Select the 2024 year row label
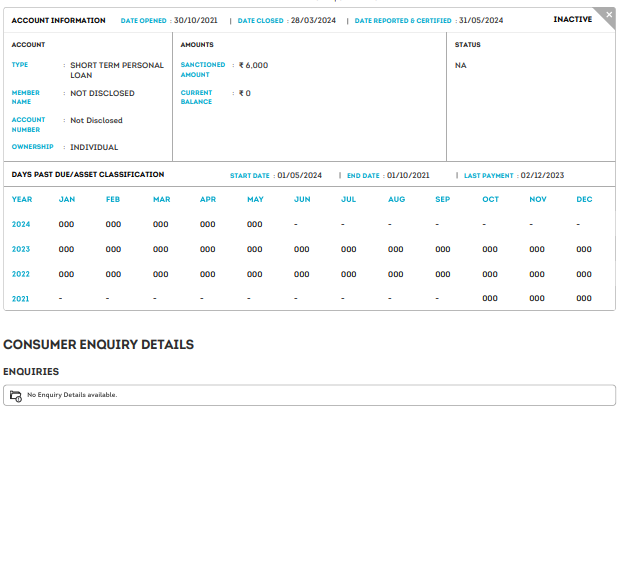 [x=21, y=224]
